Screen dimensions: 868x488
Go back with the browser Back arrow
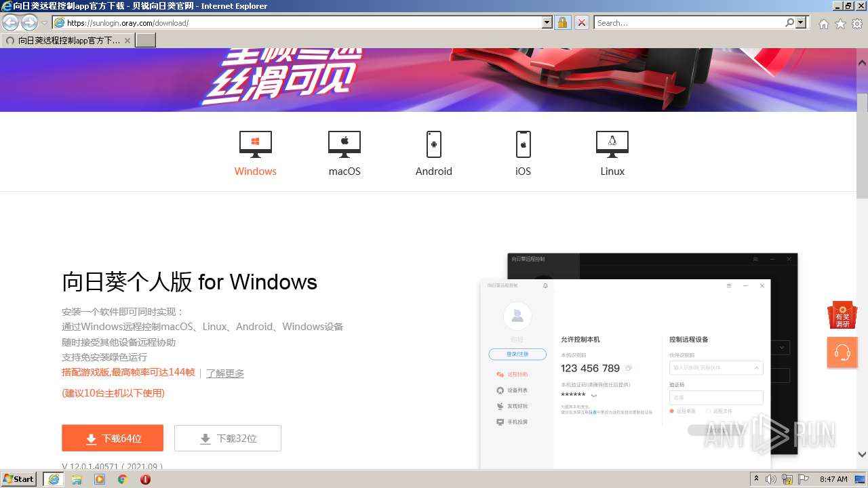(11, 22)
